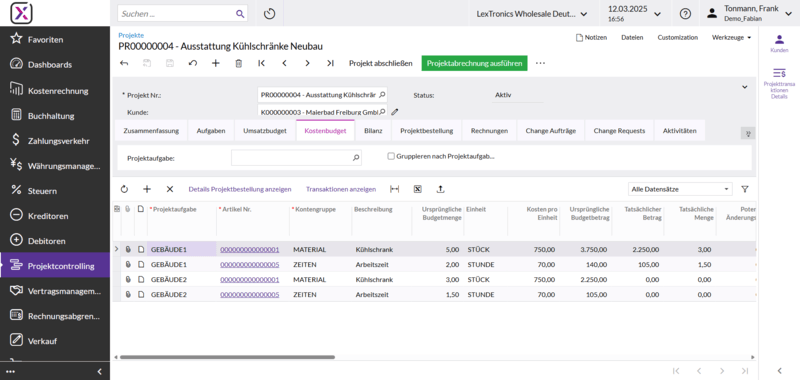Viewport: 800px width, 380px height.
Task: Collapse the right side panel arrow
Action: coord(779,371)
